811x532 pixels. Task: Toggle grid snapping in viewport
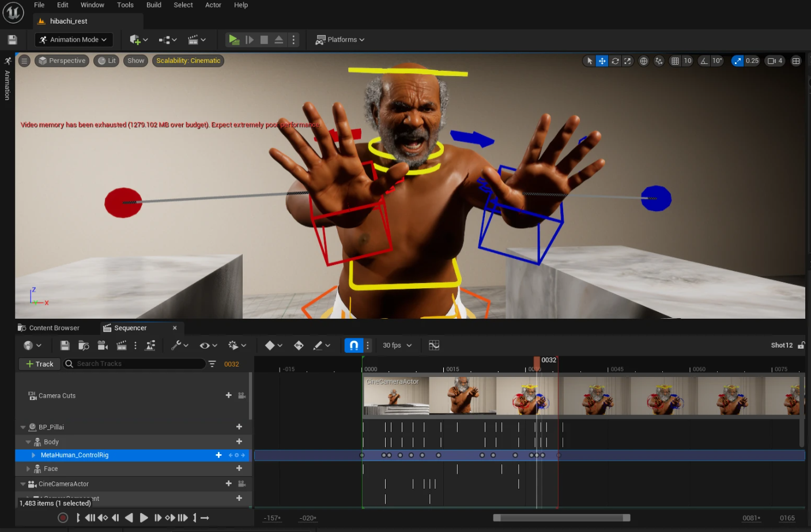[675, 61]
